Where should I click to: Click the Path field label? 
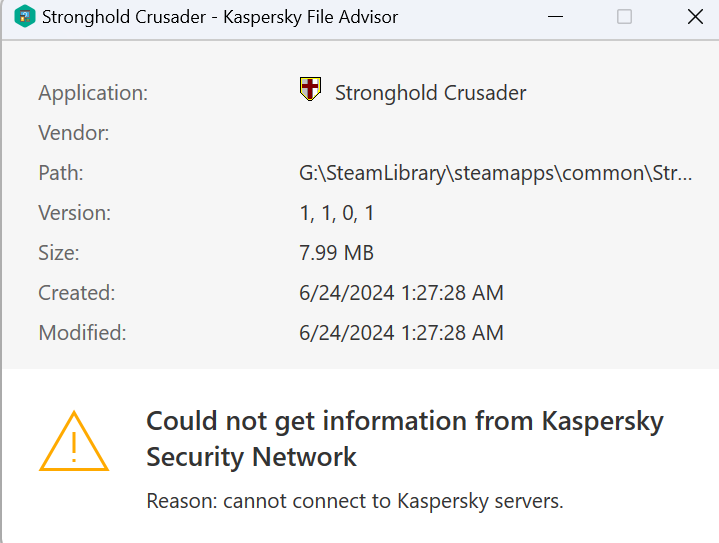point(61,173)
